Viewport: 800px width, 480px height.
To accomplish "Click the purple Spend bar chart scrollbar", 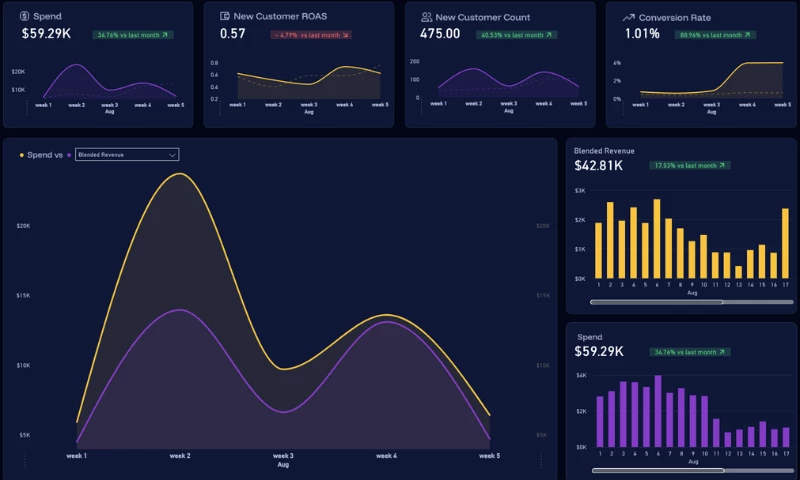I will click(692, 470).
